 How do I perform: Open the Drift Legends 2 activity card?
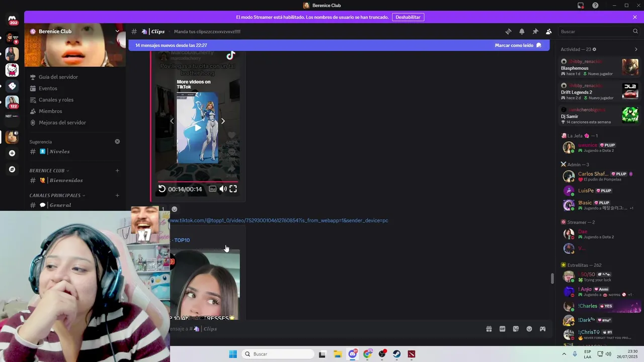[x=600, y=92]
